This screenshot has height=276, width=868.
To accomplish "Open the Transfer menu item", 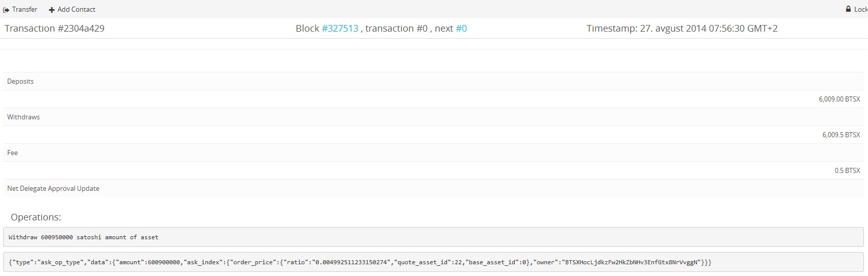I will click(x=24, y=9).
